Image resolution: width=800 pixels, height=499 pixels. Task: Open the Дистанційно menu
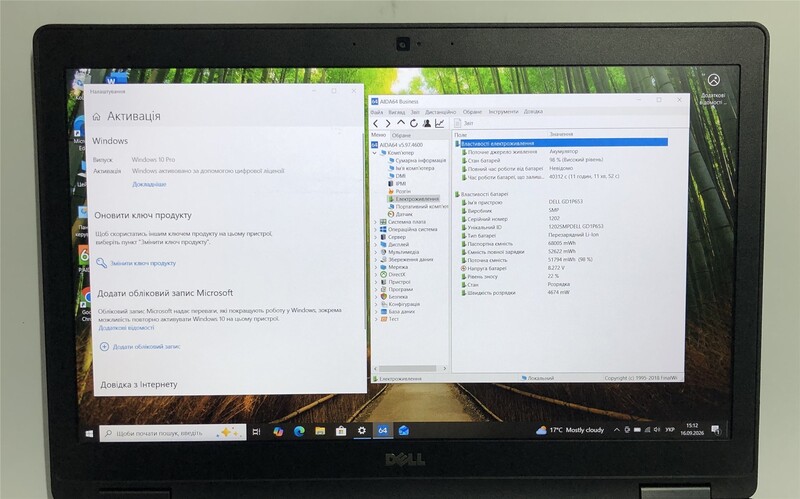[x=441, y=112]
